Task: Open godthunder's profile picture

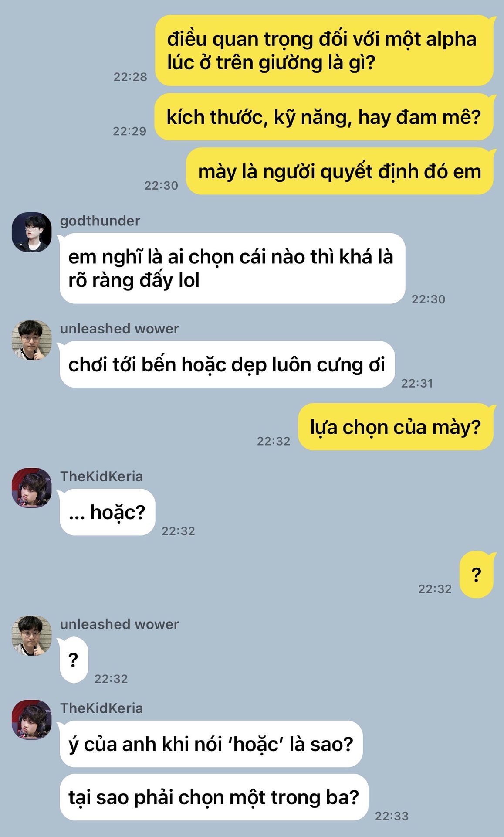Action: (31, 232)
